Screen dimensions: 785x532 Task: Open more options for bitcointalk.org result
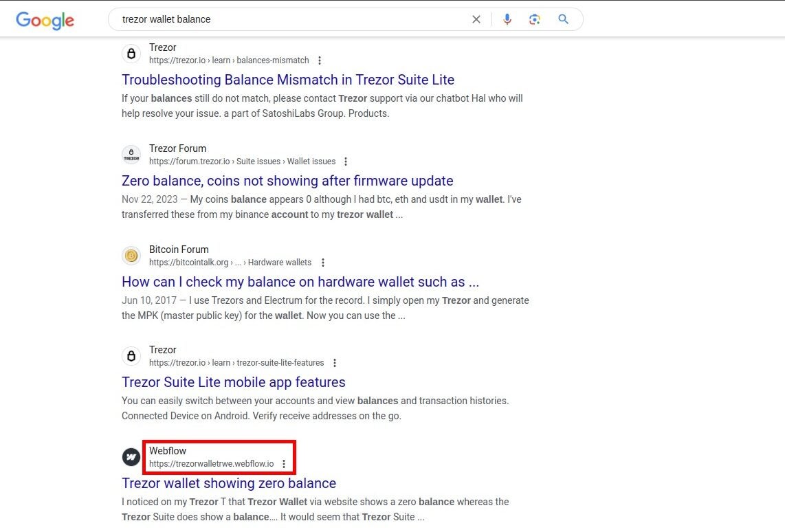[323, 263]
